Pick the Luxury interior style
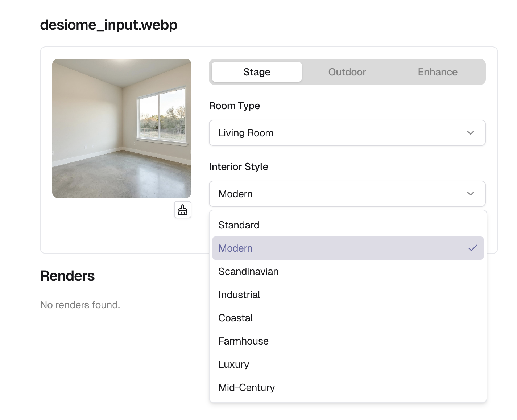 click(234, 364)
